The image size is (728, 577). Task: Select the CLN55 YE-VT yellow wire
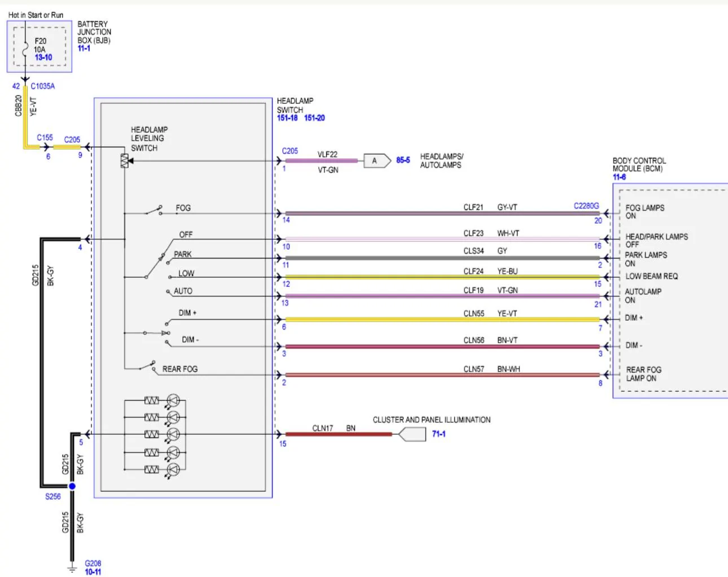(442, 320)
